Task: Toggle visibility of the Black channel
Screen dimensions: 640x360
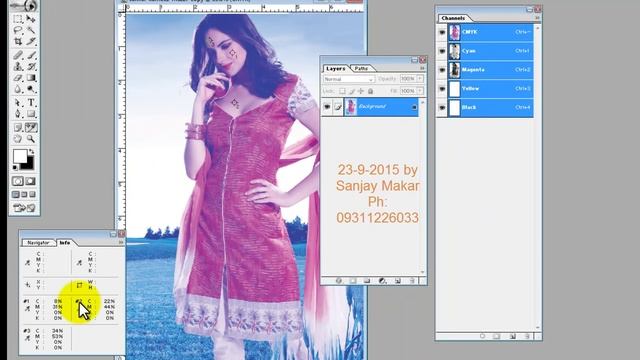Action: click(442, 107)
